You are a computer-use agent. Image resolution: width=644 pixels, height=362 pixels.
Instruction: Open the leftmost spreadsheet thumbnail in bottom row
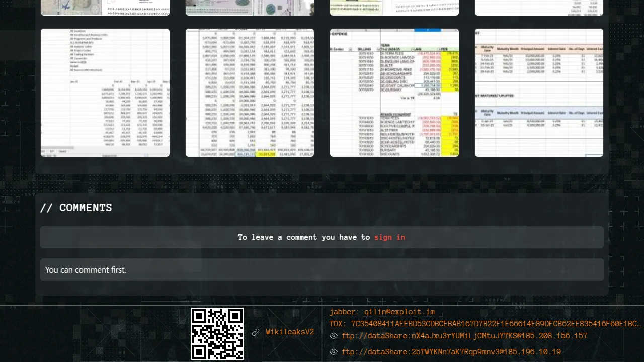click(x=105, y=93)
